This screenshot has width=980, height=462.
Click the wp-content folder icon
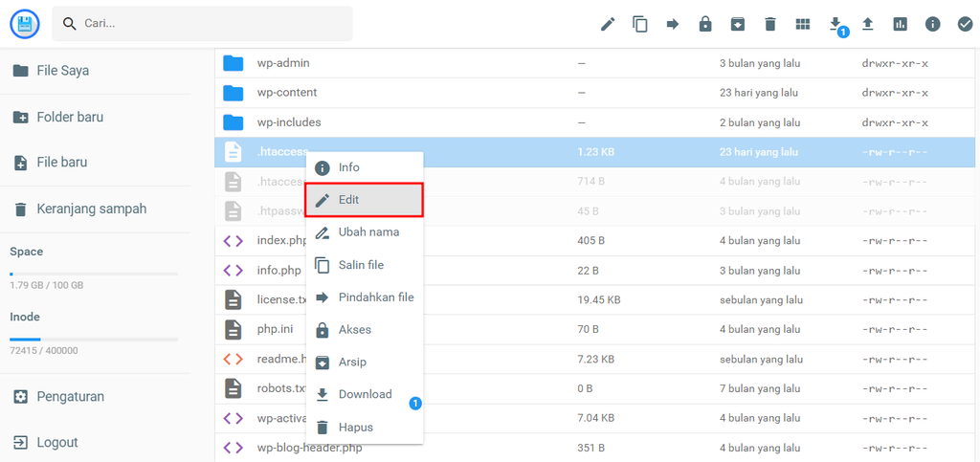tap(234, 93)
